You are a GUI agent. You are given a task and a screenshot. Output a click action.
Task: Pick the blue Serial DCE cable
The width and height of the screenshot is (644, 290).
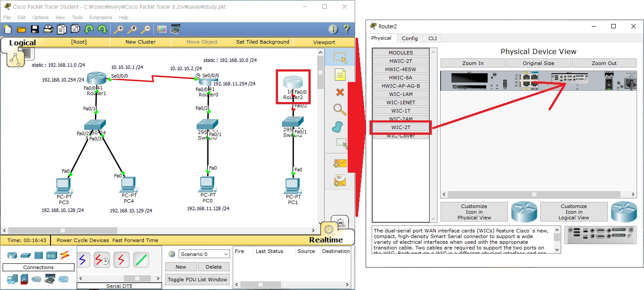click(83, 260)
